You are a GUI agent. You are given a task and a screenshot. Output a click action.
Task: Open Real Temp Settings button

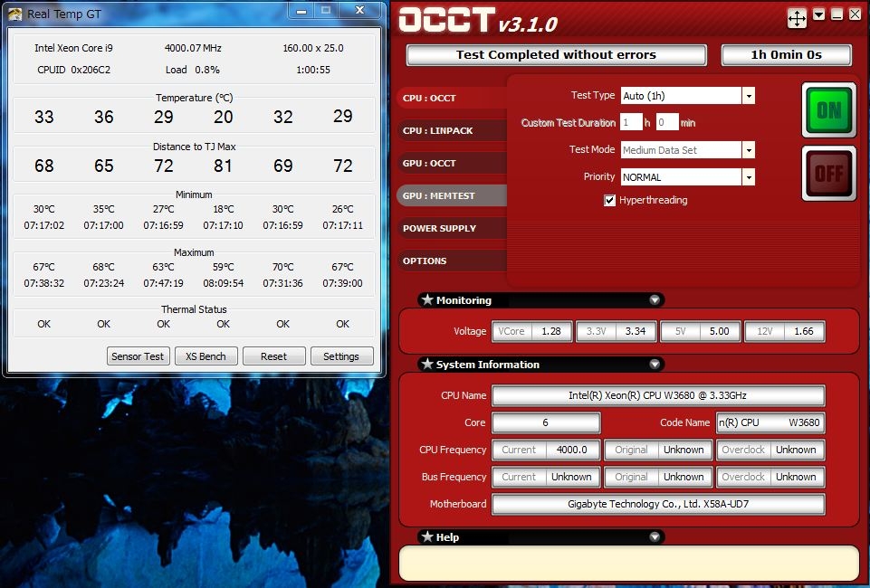tap(341, 356)
